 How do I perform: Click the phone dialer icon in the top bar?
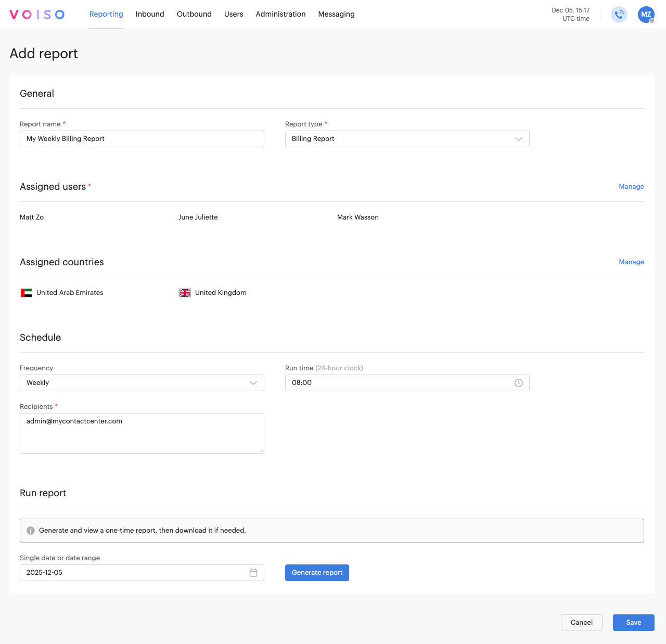tap(619, 15)
